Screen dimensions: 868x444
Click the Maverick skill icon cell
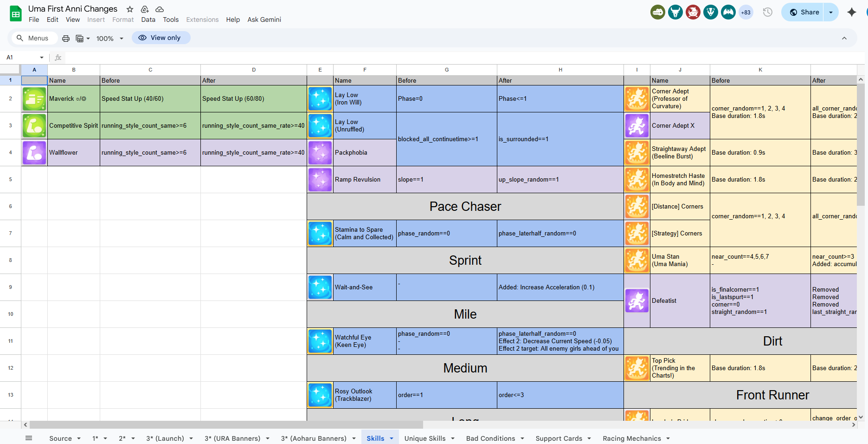click(x=34, y=98)
